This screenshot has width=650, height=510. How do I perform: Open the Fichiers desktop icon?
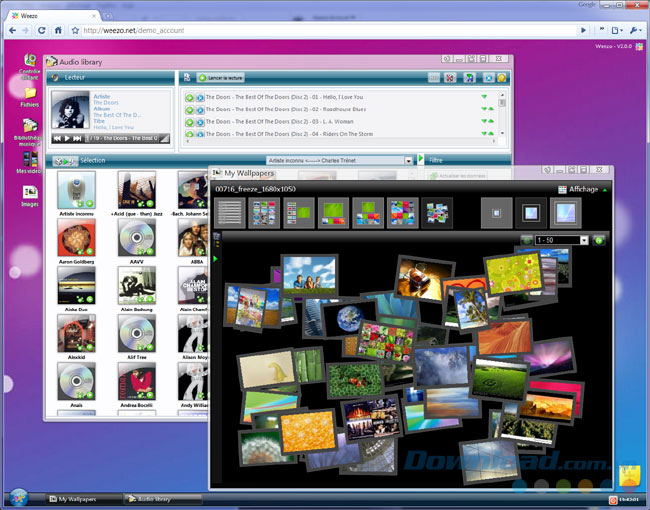pos(29,95)
